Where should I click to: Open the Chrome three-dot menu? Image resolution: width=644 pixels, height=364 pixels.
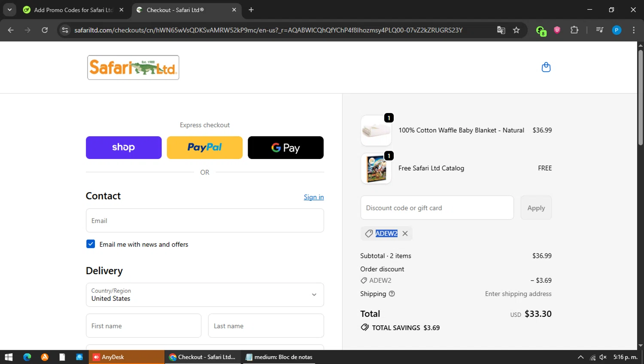coord(634,30)
